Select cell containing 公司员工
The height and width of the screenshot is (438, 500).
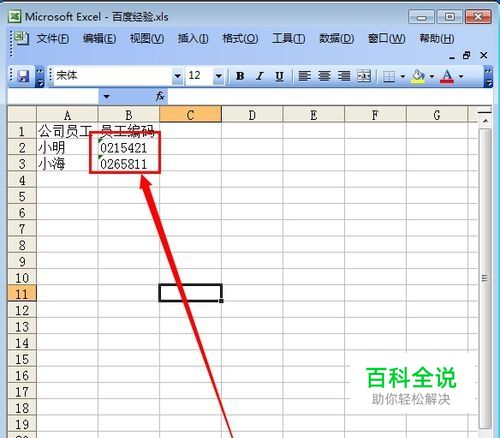click(67, 131)
